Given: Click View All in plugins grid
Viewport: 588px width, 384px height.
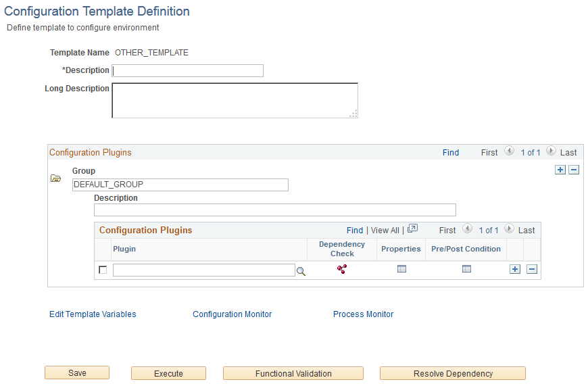Looking at the screenshot, I should point(385,231).
